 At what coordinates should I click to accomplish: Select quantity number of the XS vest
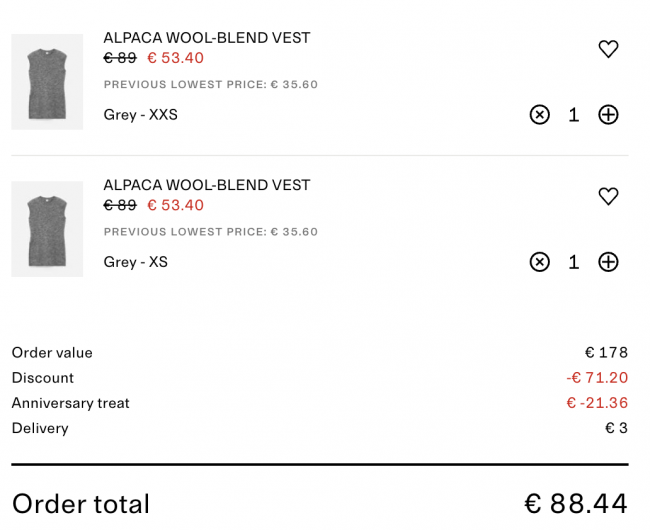pos(574,262)
